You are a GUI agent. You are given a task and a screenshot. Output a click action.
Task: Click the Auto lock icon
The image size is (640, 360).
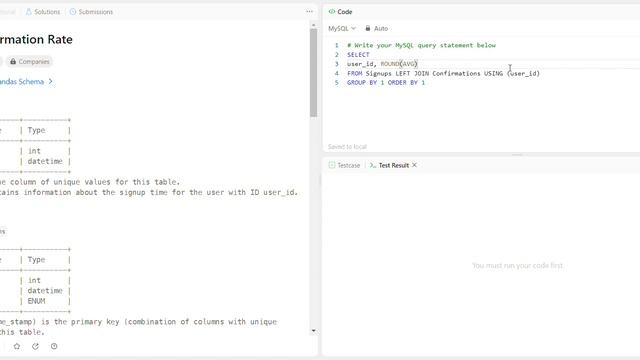368,28
